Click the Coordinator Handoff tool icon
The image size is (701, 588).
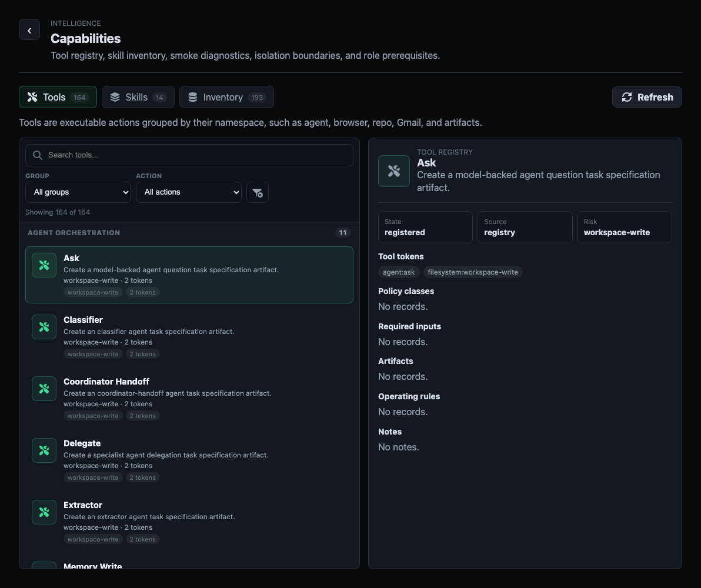(44, 389)
